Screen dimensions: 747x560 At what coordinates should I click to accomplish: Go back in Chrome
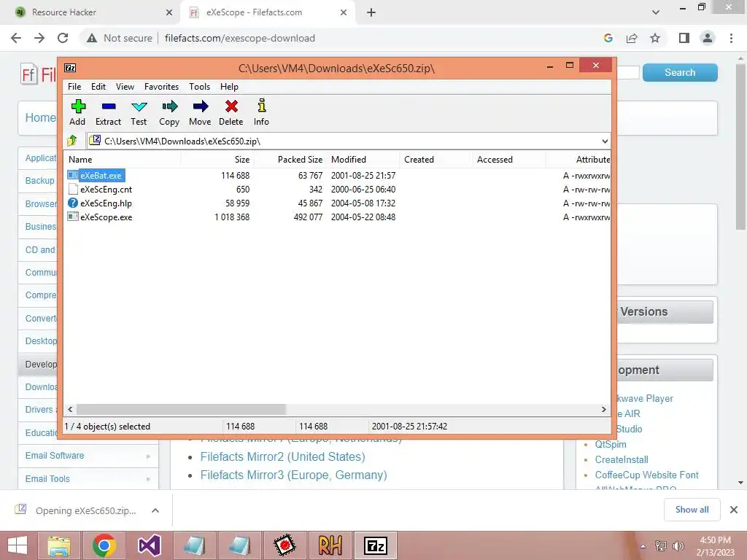(16, 38)
